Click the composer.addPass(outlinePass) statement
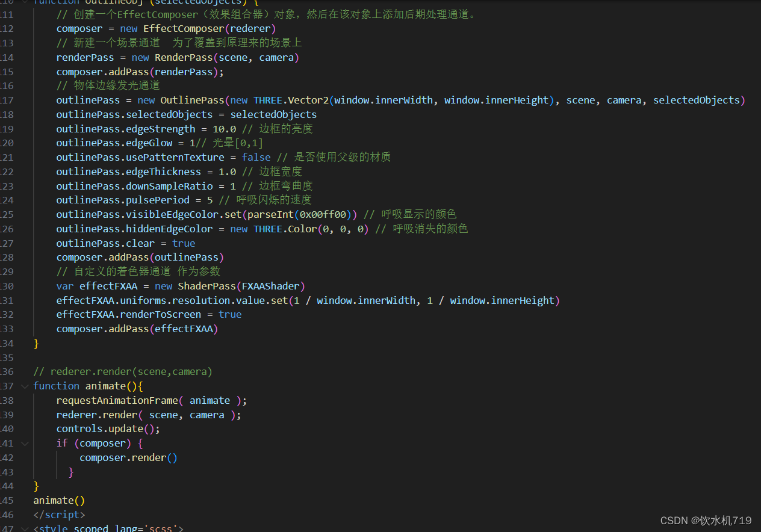Screen dimensions: 761x532 [x=140, y=257]
